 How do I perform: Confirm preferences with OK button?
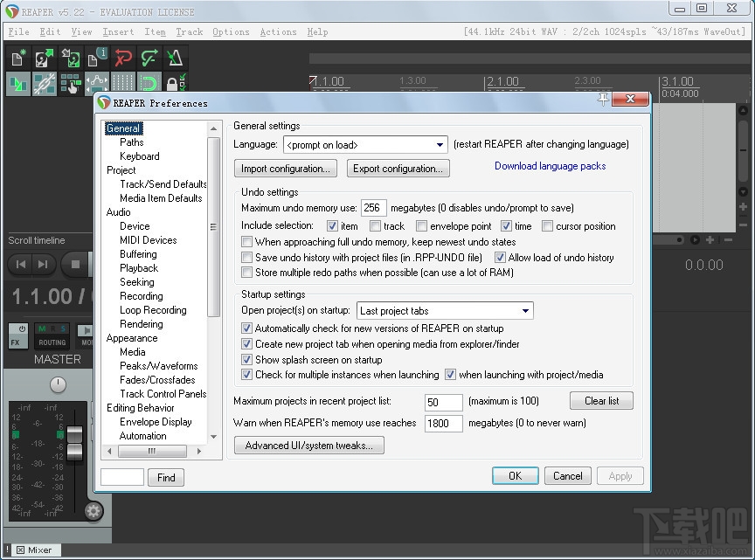(516, 476)
